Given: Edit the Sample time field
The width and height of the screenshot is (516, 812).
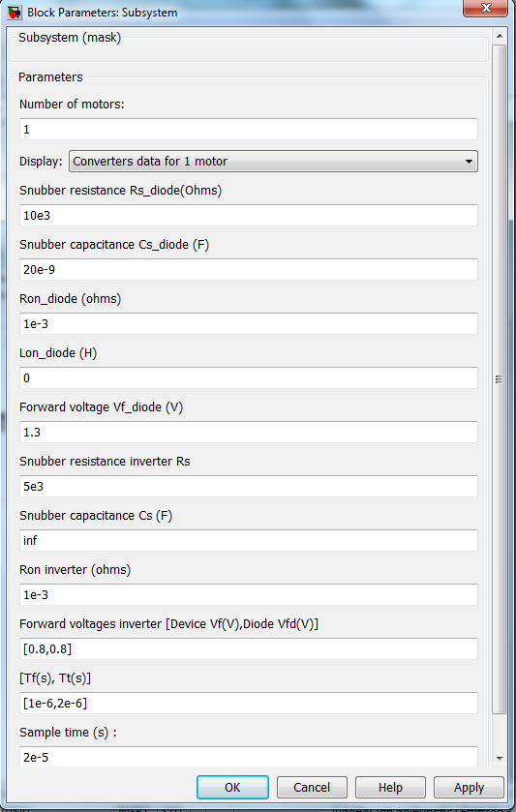Looking at the screenshot, I should point(249,757).
